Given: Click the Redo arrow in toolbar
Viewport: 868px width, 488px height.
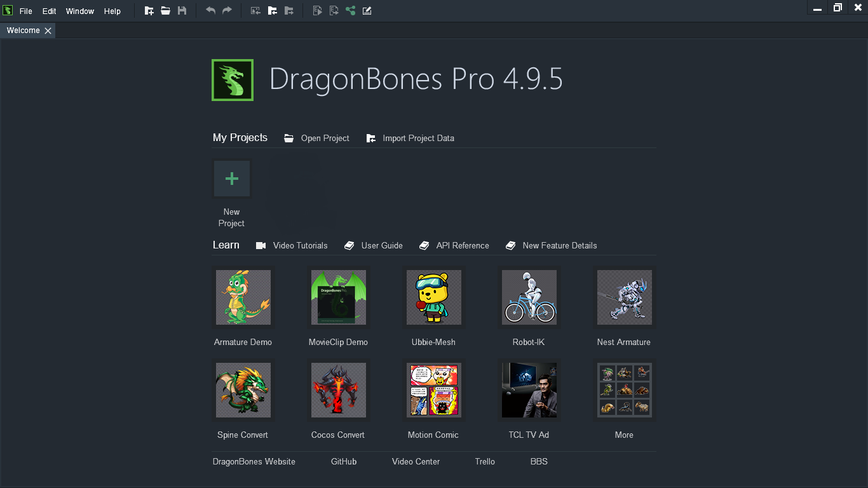Looking at the screenshot, I should pos(227,11).
